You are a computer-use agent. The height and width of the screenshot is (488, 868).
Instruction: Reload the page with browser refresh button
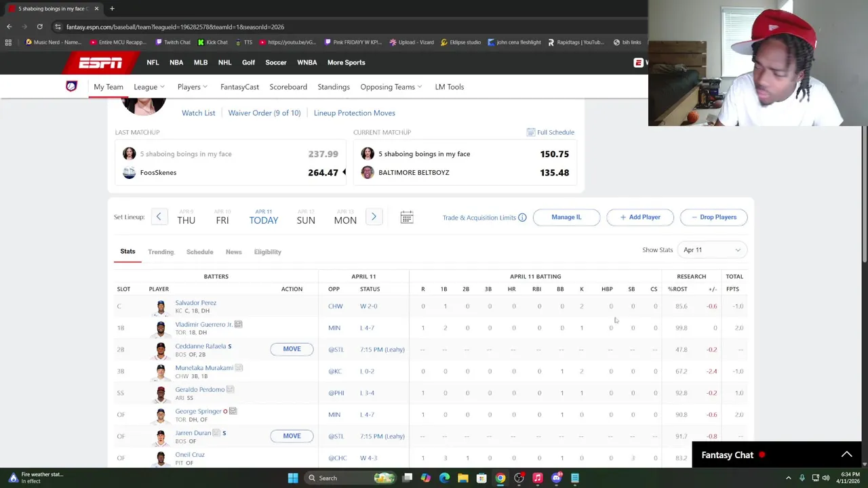[x=39, y=26]
